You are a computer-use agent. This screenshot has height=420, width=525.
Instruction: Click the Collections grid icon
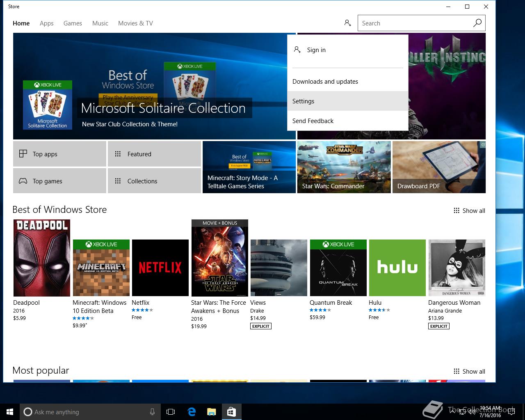118,181
